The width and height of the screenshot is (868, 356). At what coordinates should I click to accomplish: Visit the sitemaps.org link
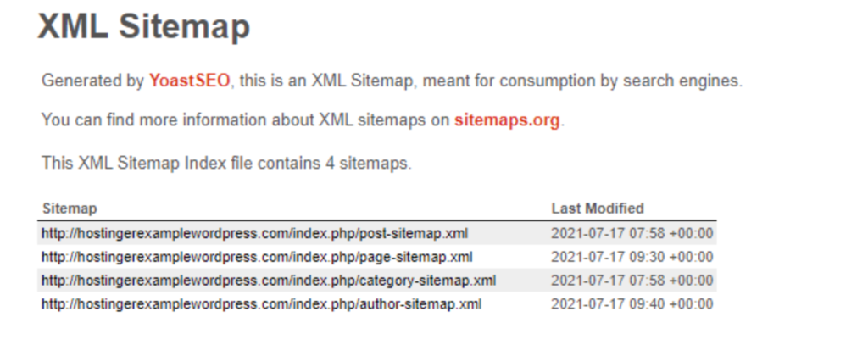point(507,120)
